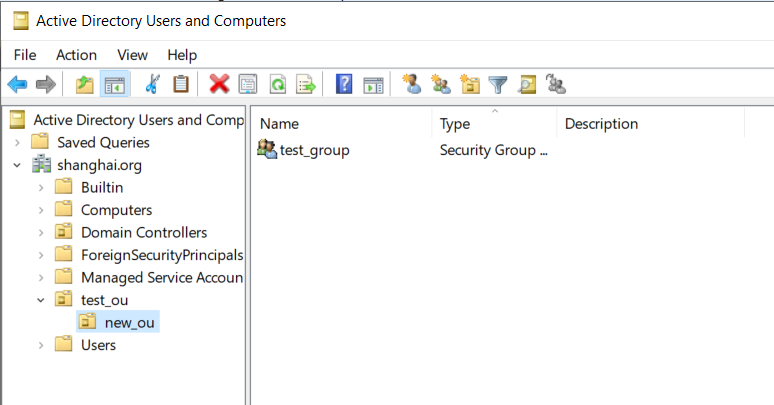The image size is (774, 405).
Task: Click the red Delete X icon
Action: pos(219,84)
